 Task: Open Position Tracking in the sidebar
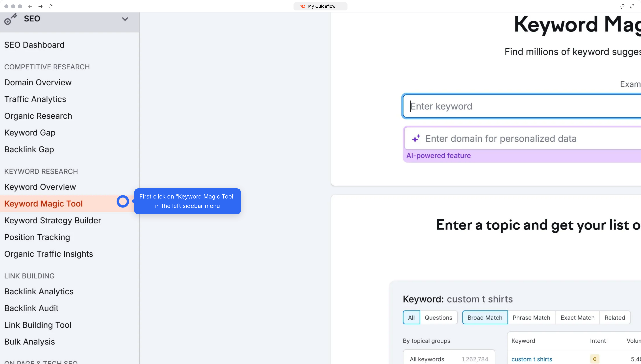coord(37,237)
